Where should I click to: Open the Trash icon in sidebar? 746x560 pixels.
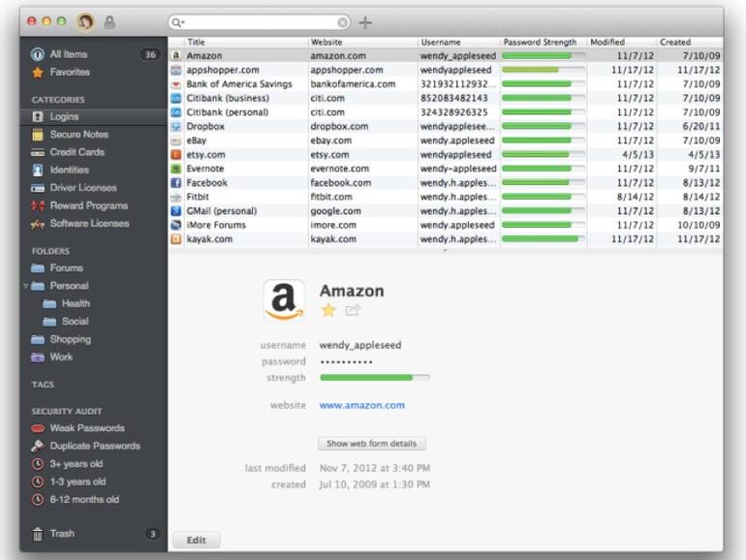click(x=38, y=534)
